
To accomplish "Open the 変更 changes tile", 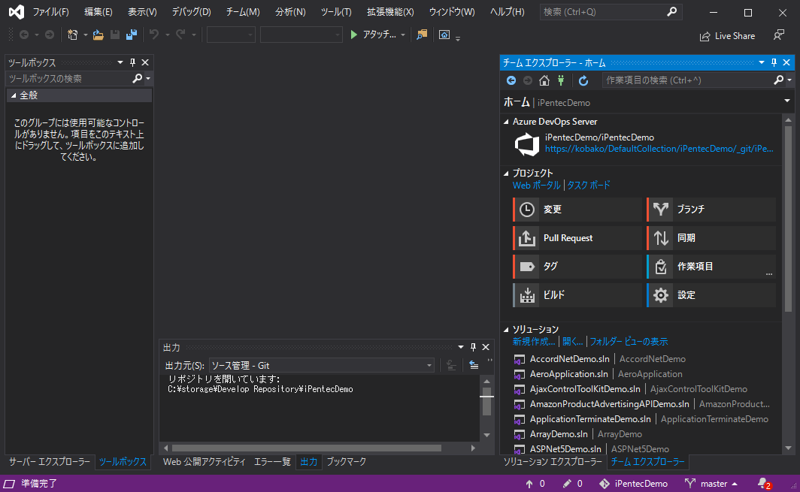I will click(x=577, y=209).
